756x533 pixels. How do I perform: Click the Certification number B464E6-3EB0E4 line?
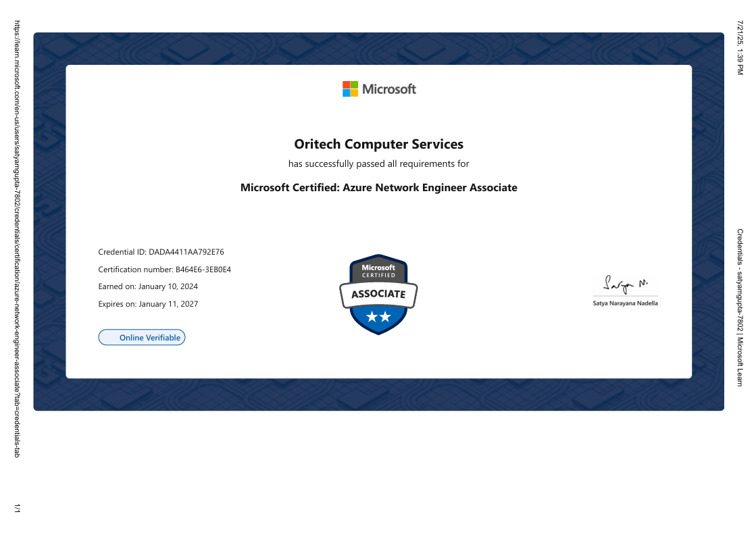pyautogui.click(x=164, y=270)
